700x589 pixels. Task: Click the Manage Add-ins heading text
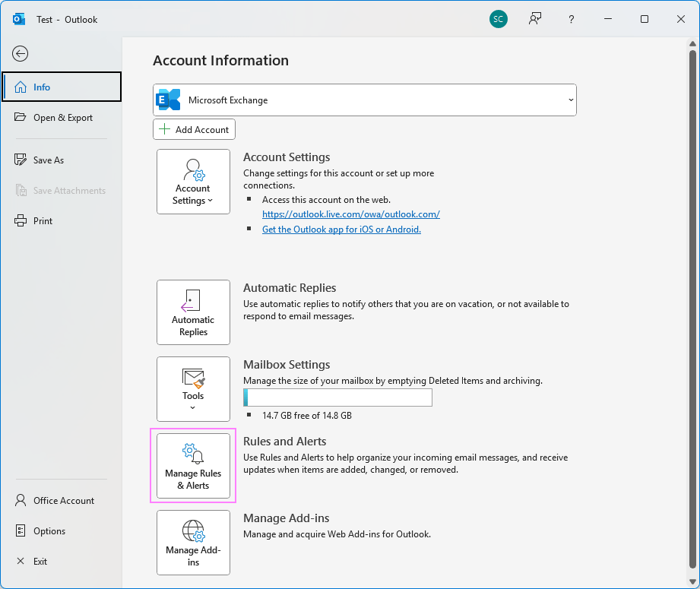(287, 518)
